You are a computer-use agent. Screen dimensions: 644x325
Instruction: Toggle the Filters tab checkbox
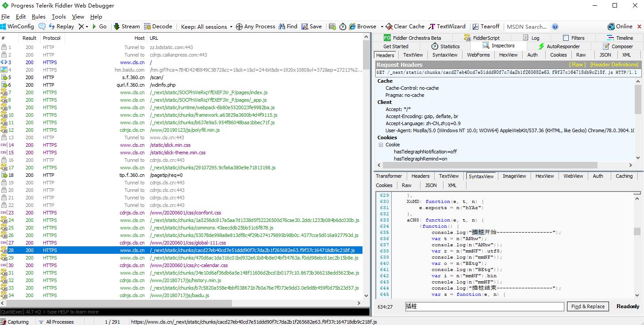[x=566, y=38]
